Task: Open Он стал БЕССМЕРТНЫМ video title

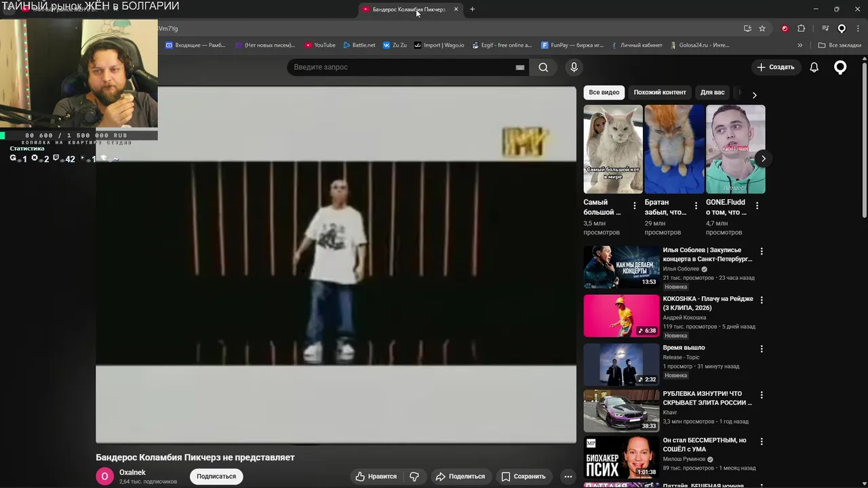Action: (705, 445)
